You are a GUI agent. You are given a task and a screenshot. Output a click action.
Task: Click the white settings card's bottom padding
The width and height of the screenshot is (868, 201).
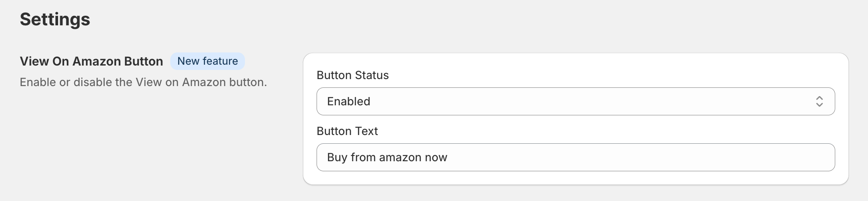coord(575,178)
